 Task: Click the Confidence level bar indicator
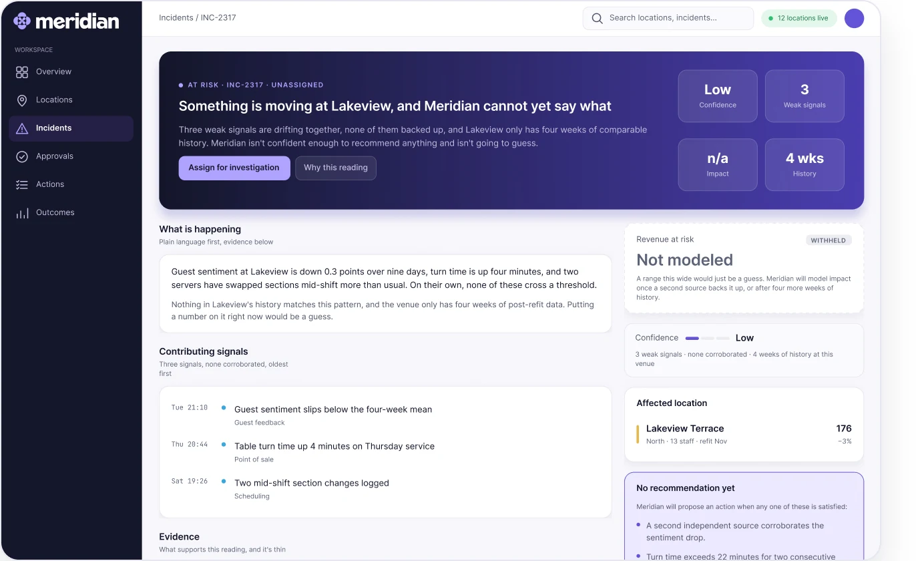click(x=708, y=339)
